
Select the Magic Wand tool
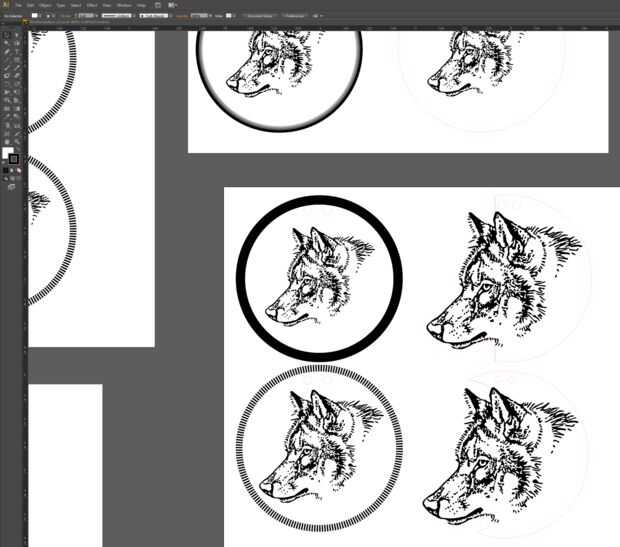coord(6,43)
